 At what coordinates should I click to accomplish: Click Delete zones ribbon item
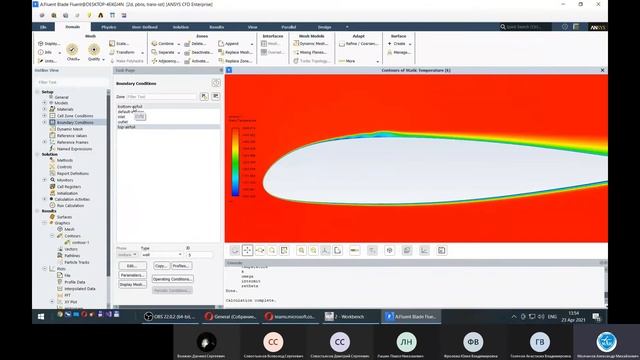tap(195, 43)
